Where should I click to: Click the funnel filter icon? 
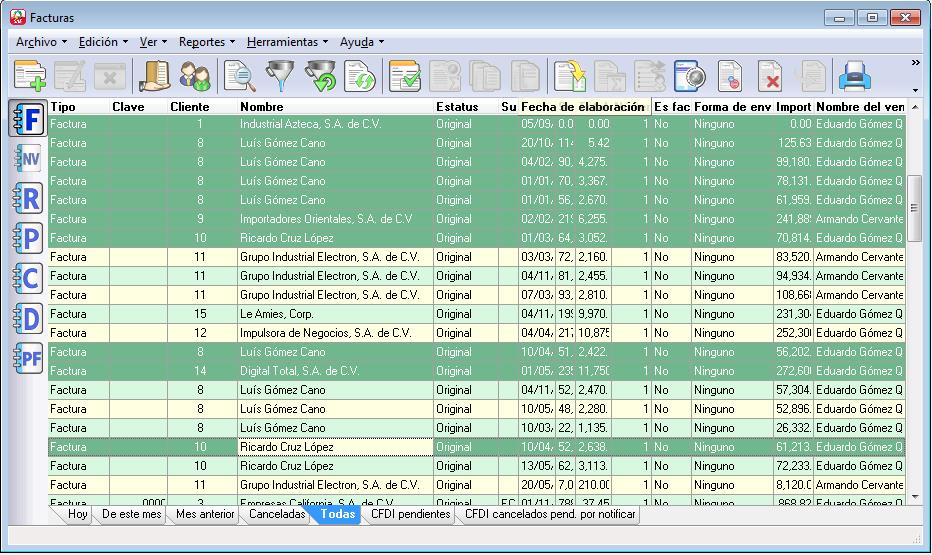280,76
